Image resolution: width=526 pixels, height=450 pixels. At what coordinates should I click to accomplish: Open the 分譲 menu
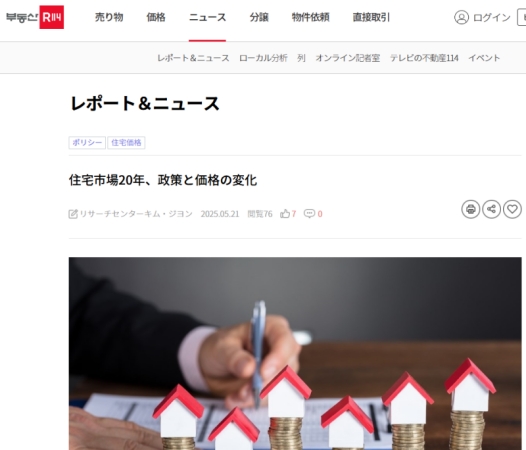coord(259,17)
